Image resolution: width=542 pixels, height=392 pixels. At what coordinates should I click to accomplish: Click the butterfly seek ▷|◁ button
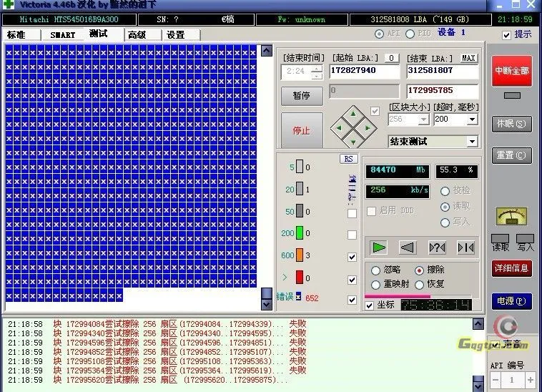click(465, 248)
